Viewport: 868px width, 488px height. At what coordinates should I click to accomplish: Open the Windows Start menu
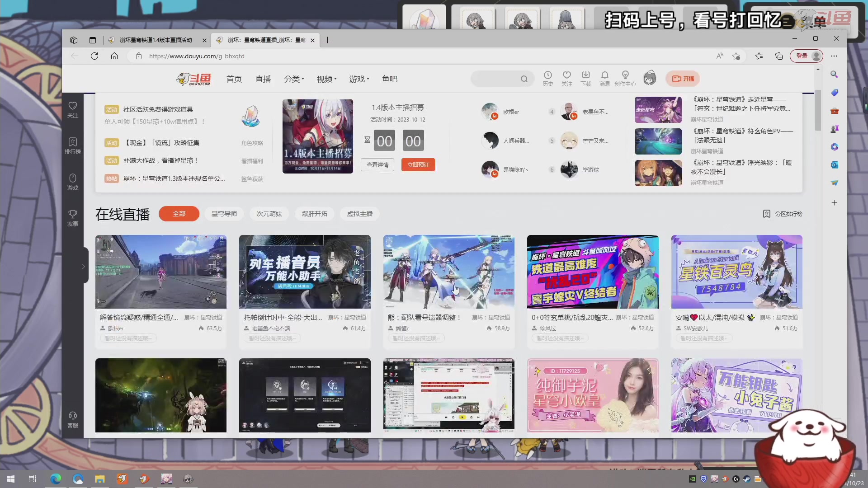click(11, 479)
